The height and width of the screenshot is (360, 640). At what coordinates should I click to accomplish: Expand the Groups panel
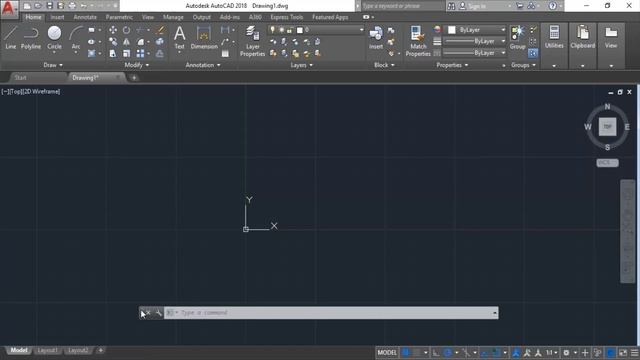tap(523, 65)
